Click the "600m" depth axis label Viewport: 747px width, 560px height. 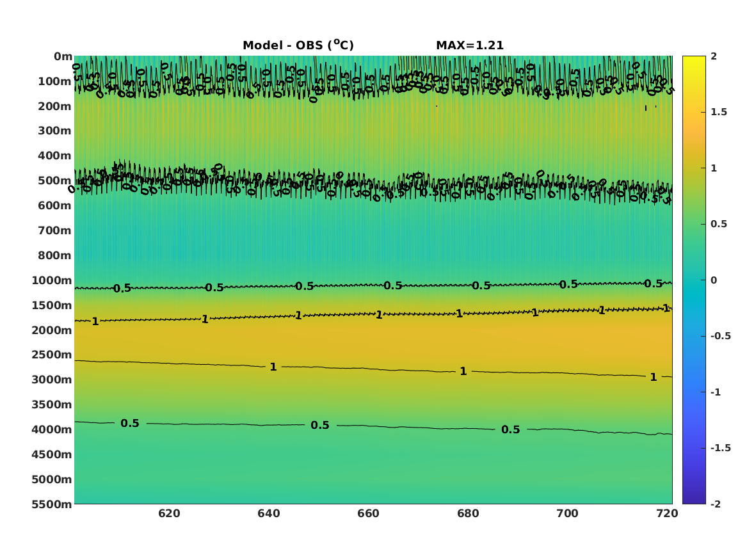point(55,205)
